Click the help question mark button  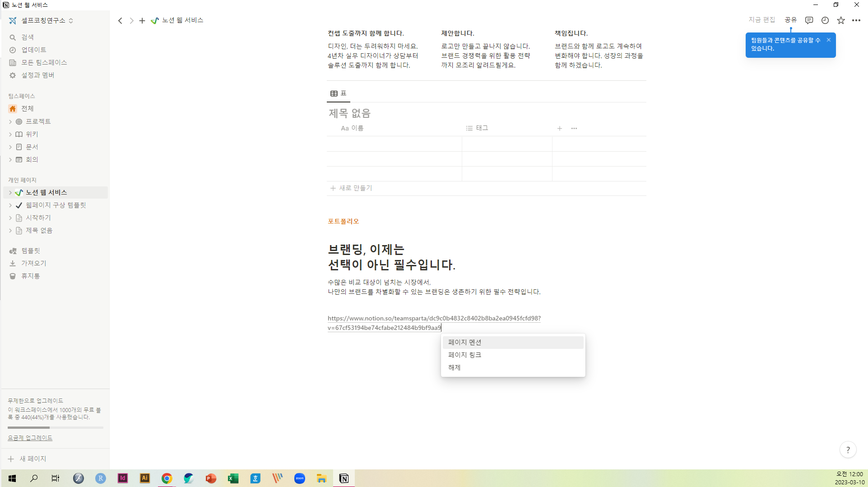click(x=848, y=450)
